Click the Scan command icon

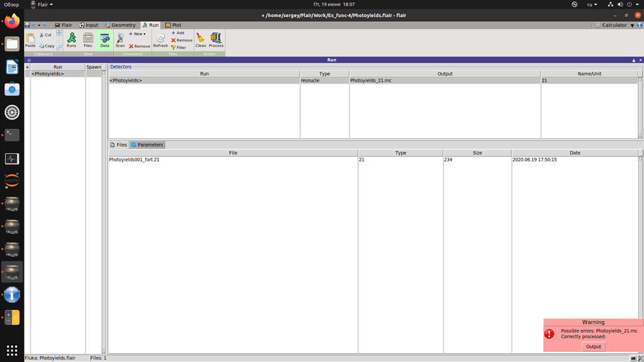click(120, 40)
